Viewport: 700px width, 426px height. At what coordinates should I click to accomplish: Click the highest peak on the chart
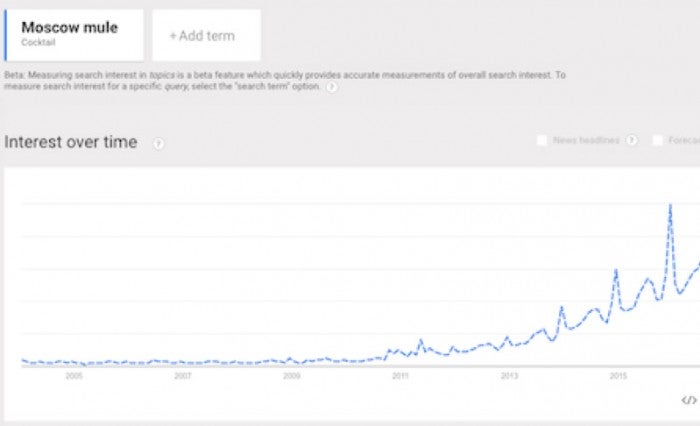pyautogui.click(x=669, y=206)
